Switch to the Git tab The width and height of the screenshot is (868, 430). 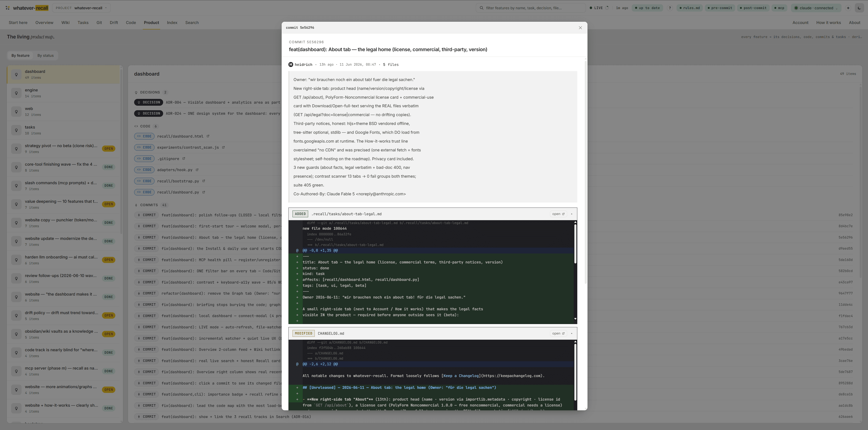point(99,23)
